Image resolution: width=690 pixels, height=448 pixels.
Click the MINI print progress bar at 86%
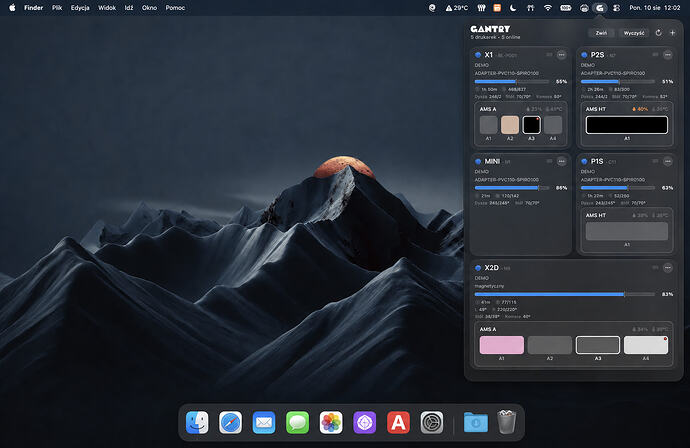pos(512,188)
